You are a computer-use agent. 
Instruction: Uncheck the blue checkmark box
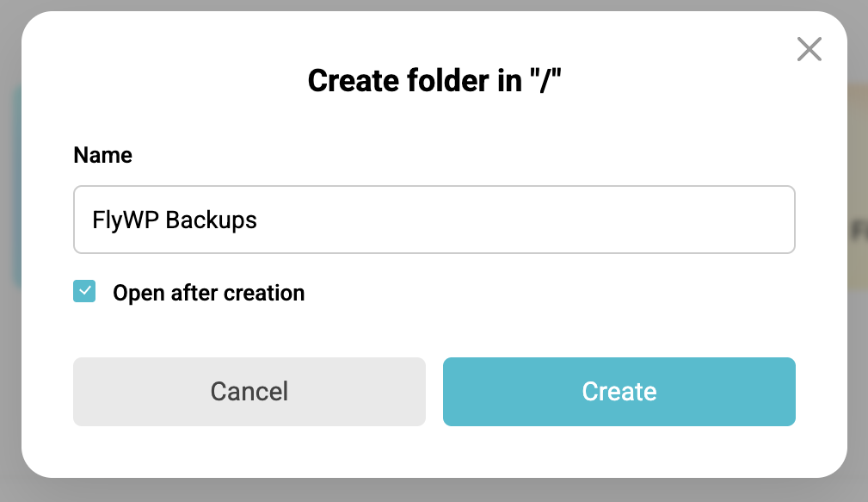(84, 292)
